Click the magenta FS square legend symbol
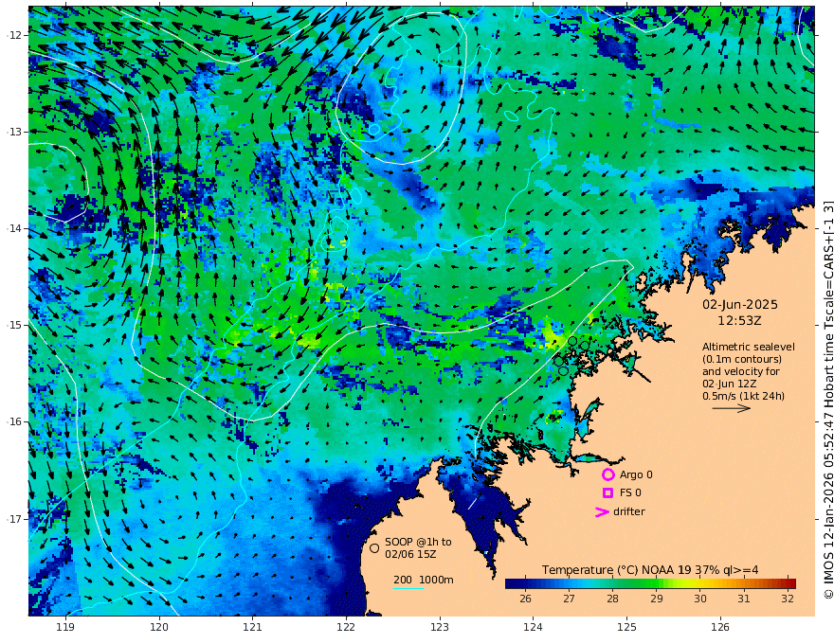 point(607,492)
